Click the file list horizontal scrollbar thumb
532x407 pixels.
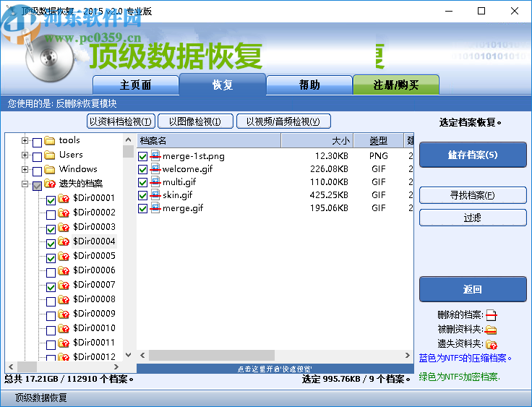(212, 356)
